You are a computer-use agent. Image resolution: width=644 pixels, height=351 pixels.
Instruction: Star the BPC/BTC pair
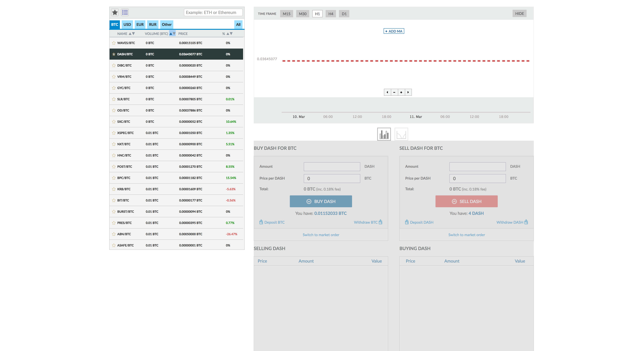tap(114, 178)
